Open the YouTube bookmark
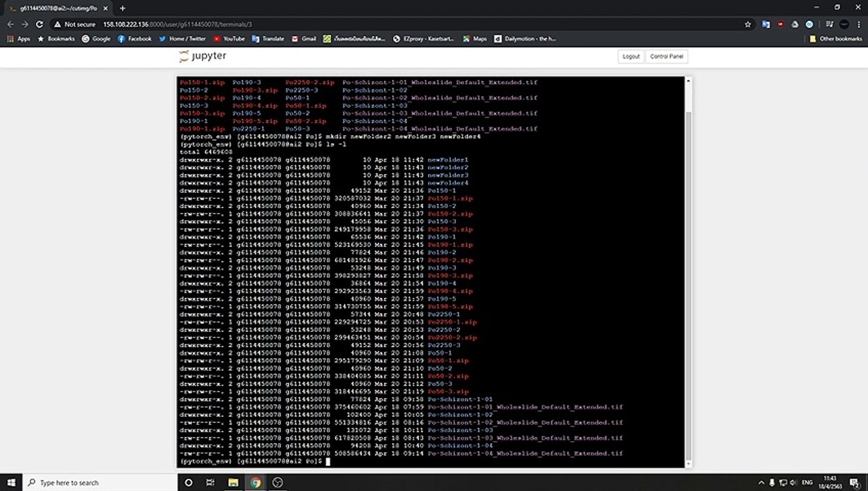868x491 pixels. 229,39
